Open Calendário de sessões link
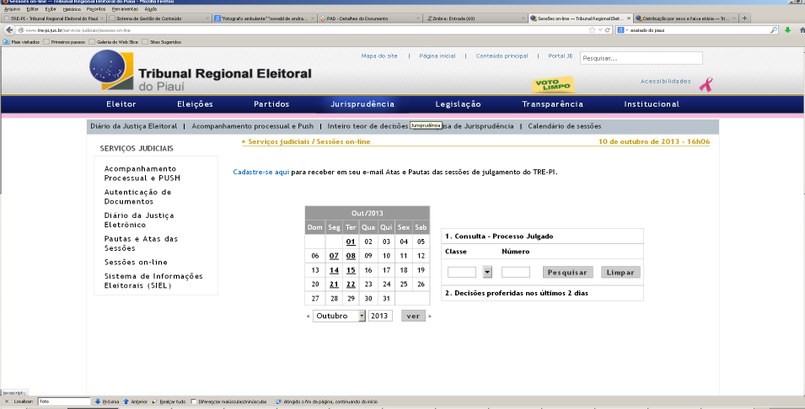Image resolution: width=805 pixels, height=409 pixels. click(x=564, y=126)
